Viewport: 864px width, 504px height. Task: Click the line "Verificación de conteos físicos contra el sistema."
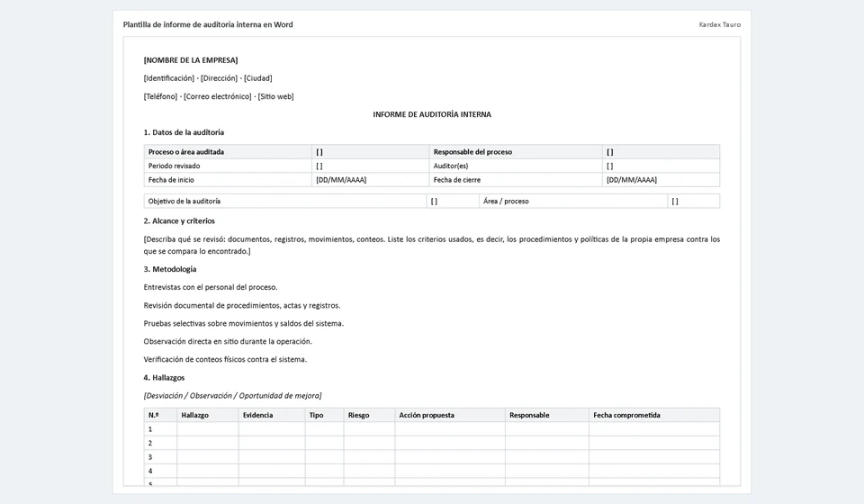(x=225, y=359)
